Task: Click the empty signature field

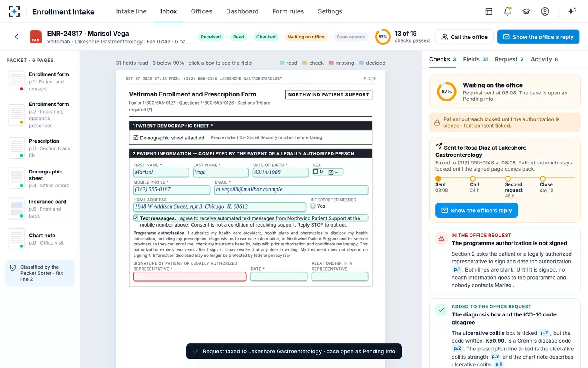Action: pyautogui.click(x=189, y=277)
